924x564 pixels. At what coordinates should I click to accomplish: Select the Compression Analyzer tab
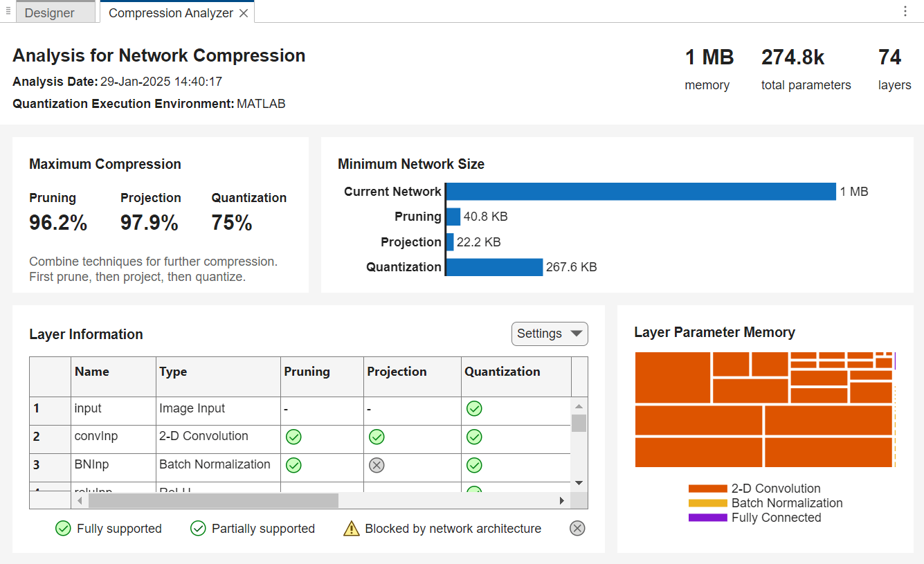[170, 13]
